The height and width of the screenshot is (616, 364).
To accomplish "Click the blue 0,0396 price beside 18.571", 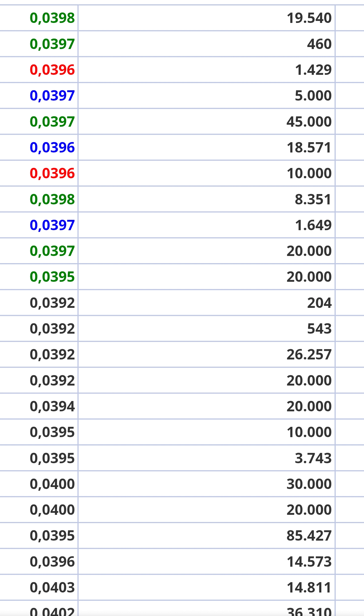I will tap(52, 148).
